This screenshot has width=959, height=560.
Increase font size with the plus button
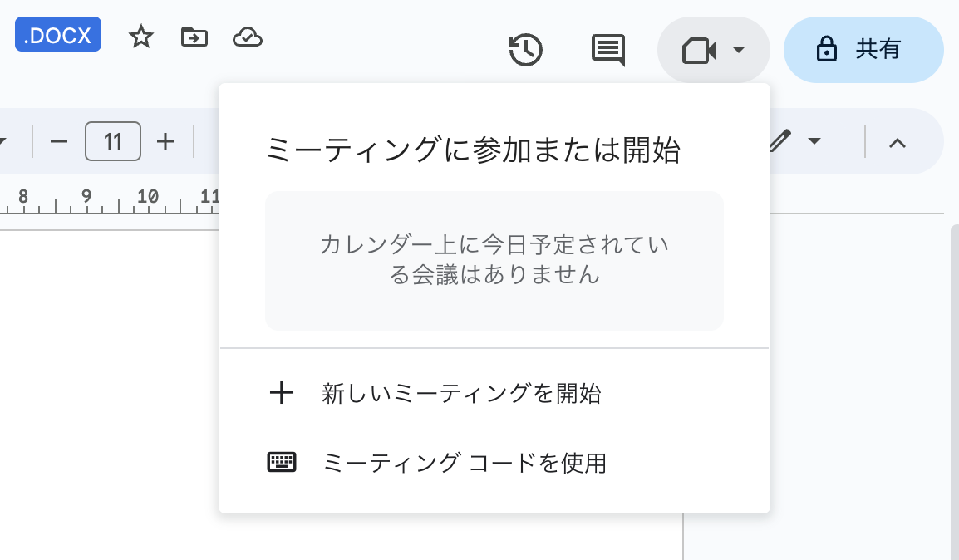pyautogui.click(x=165, y=141)
